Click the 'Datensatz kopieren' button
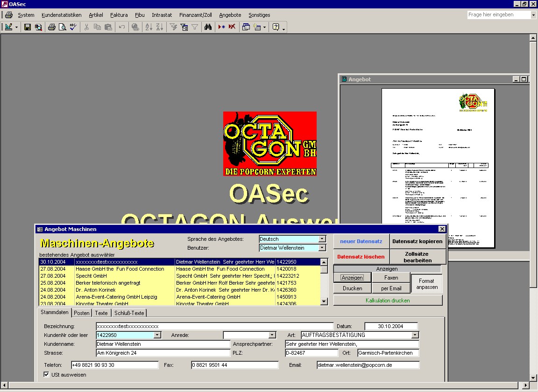The width and height of the screenshot is (538, 392). (417, 241)
